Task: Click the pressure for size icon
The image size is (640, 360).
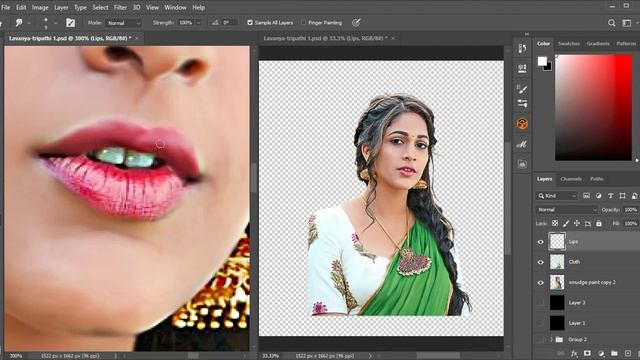Action: coord(356,23)
